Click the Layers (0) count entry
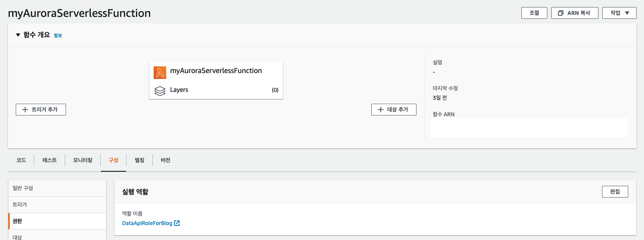Viewport: 644px width, 240px height. pos(275,90)
